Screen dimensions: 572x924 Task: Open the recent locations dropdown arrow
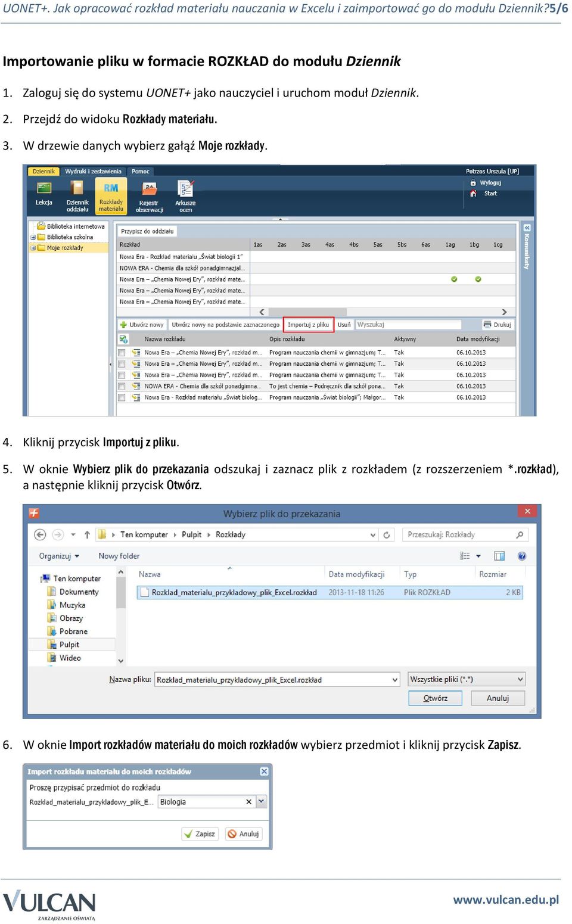tap(73, 534)
